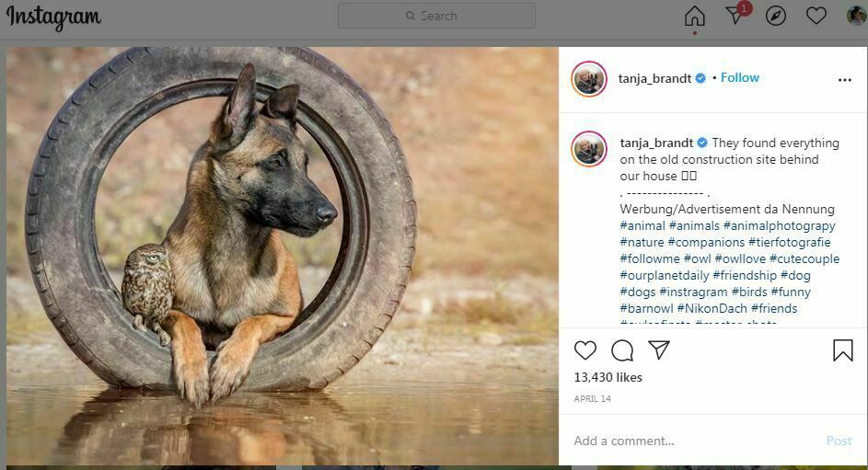This screenshot has width=868, height=470.
Task: Share post via paper plane icon
Action: [x=658, y=350]
